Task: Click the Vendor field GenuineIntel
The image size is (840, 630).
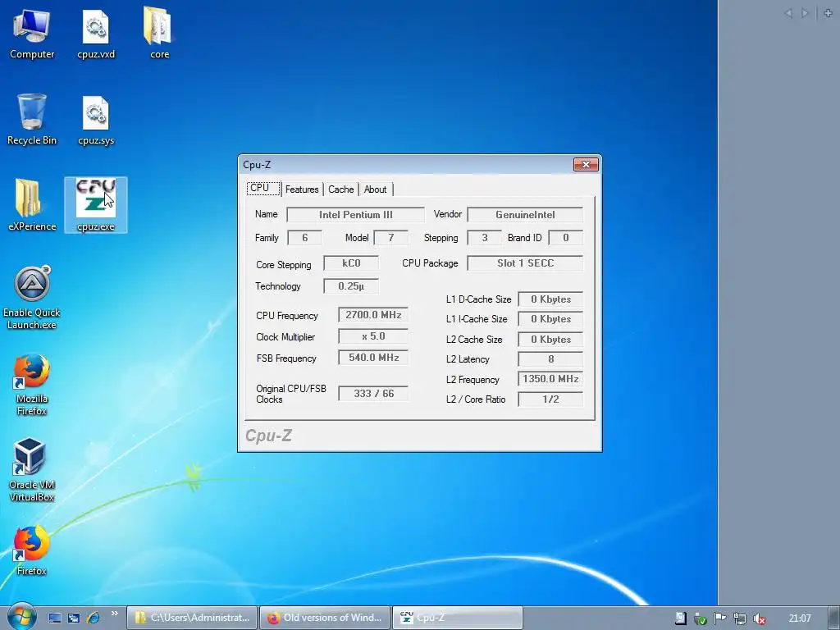Action: [525, 215]
